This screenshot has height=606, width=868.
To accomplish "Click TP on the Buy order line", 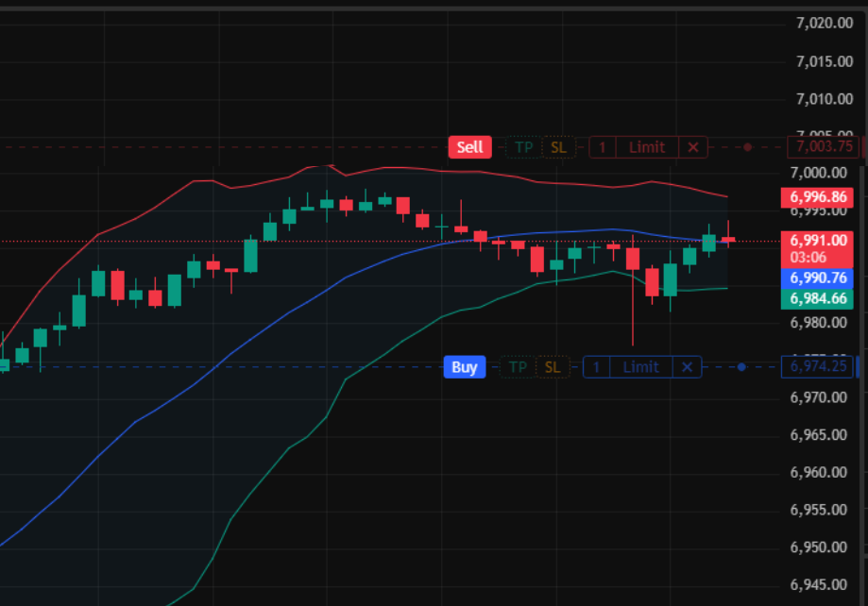I will (518, 367).
